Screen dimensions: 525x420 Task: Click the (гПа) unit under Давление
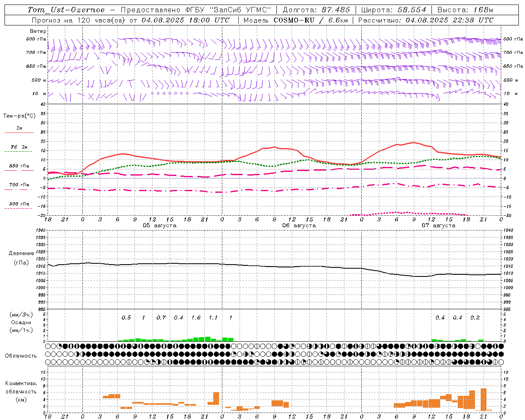(21, 262)
